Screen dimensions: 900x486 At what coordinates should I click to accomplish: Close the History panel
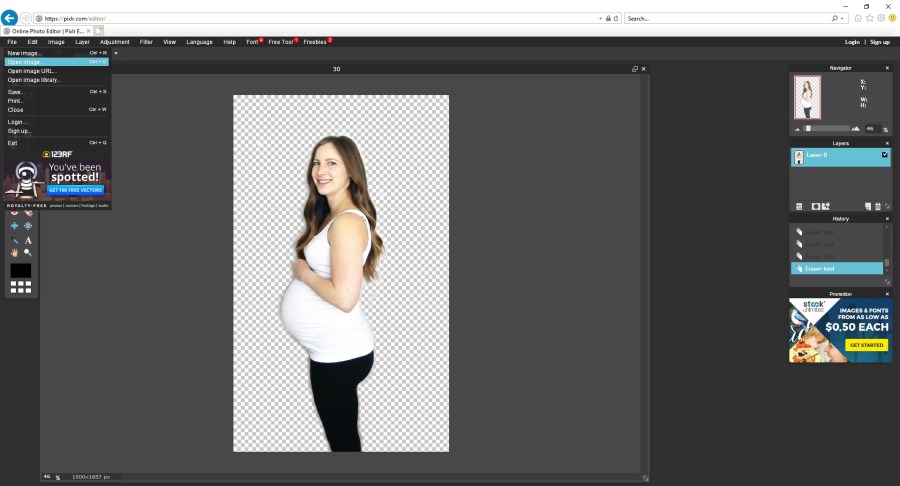pyautogui.click(x=886, y=218)
